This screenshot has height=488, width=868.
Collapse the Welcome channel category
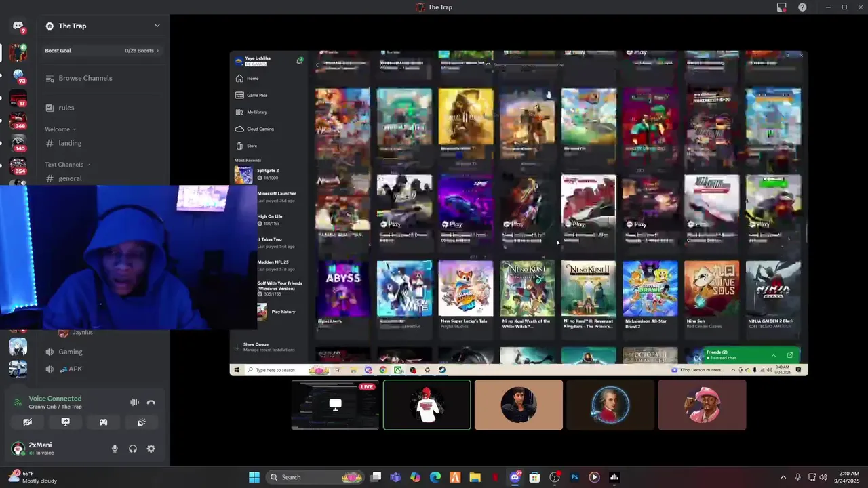point(60,129)
